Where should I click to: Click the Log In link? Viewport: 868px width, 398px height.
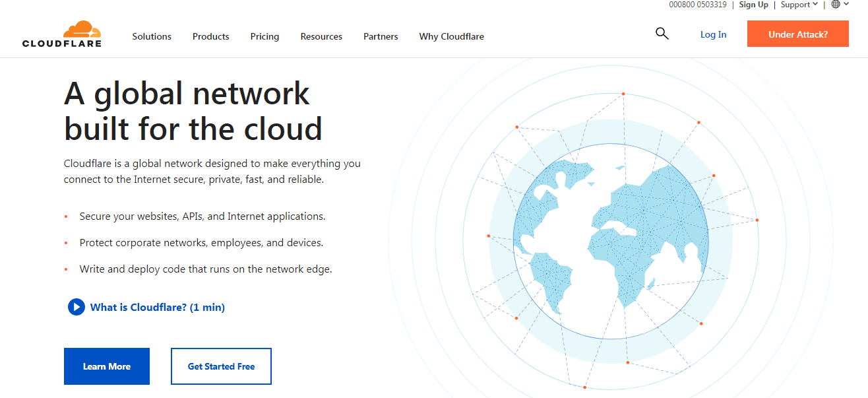click(713, 34)
